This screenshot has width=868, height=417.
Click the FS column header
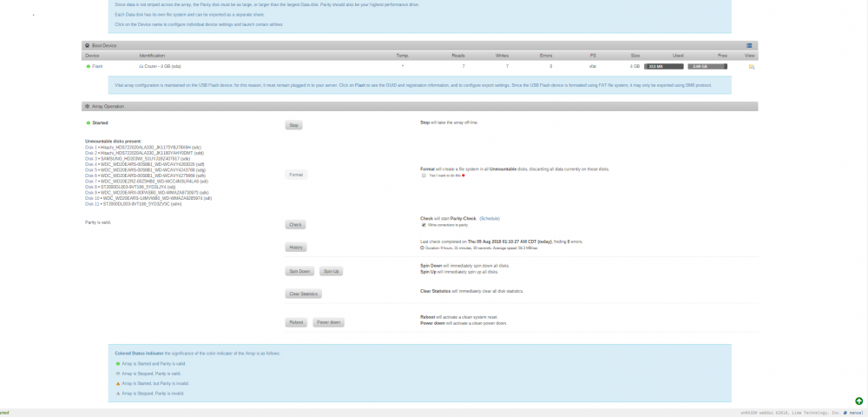coord(593,56)
